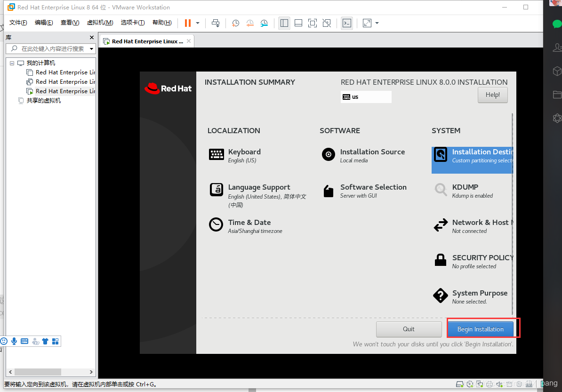This screenshot has width=562, height=392.
Task: Pause the running virtual machine
Action: [x=187, y=23]
